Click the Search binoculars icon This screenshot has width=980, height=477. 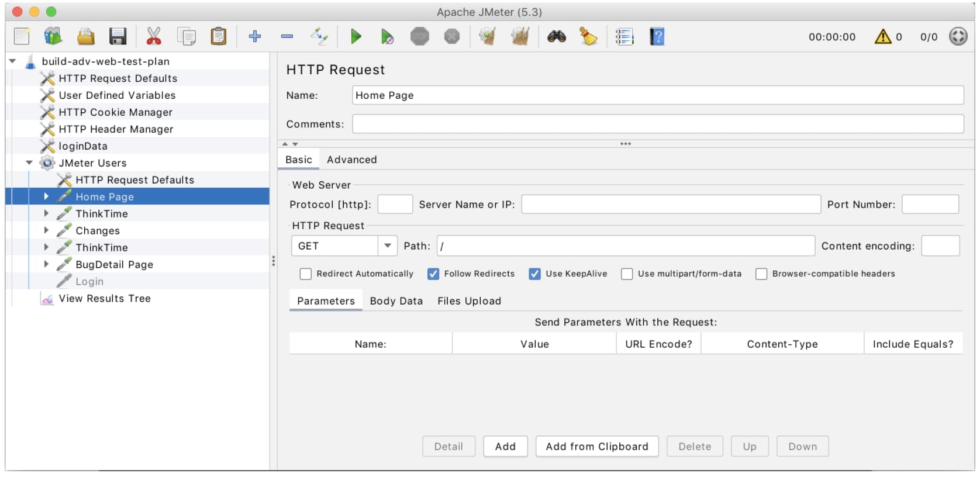557,36
